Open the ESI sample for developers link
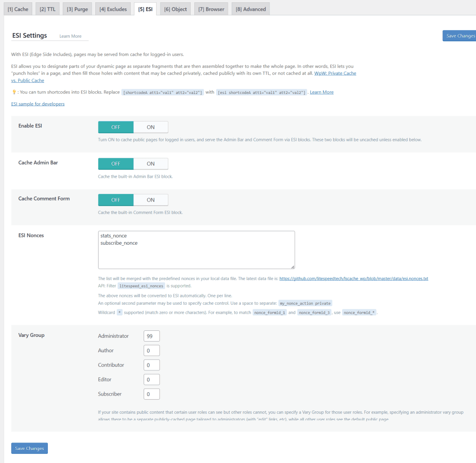The width and height of the screenshot is (476, 463). [38, 103]
